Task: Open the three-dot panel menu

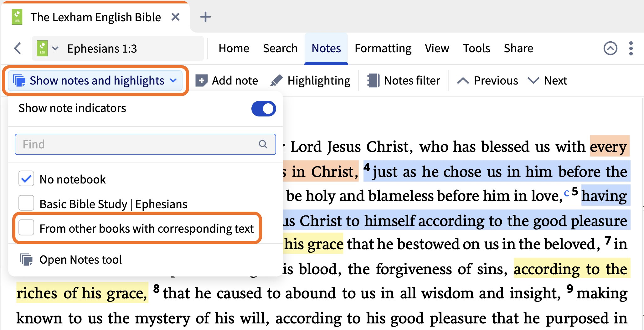Action: click(x=631, y=49)
